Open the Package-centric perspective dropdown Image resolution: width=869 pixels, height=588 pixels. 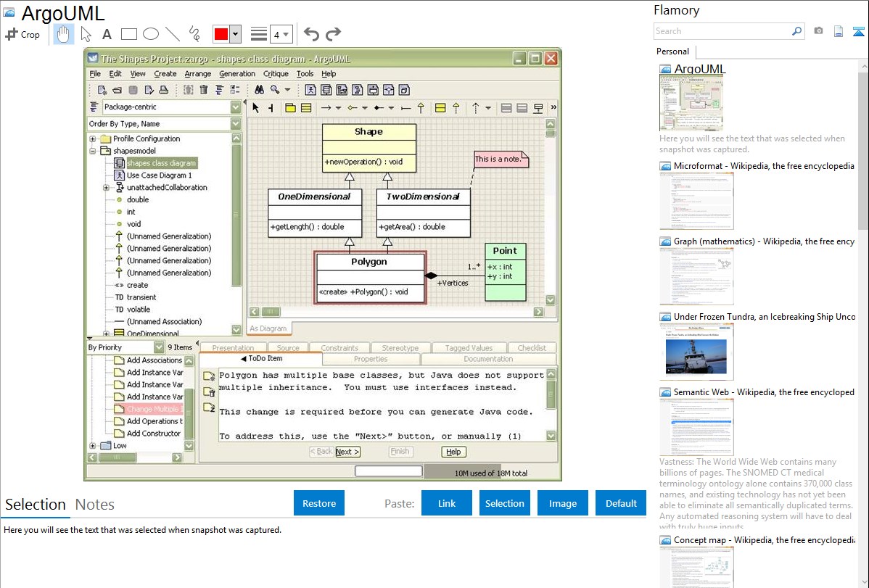(x=236, y=107)
